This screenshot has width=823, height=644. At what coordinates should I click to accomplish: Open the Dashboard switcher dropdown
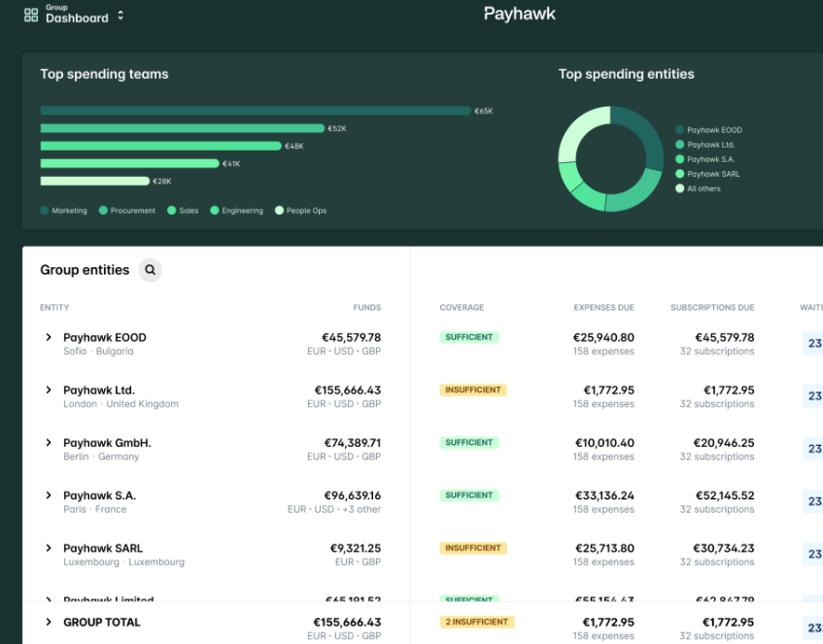120,17
